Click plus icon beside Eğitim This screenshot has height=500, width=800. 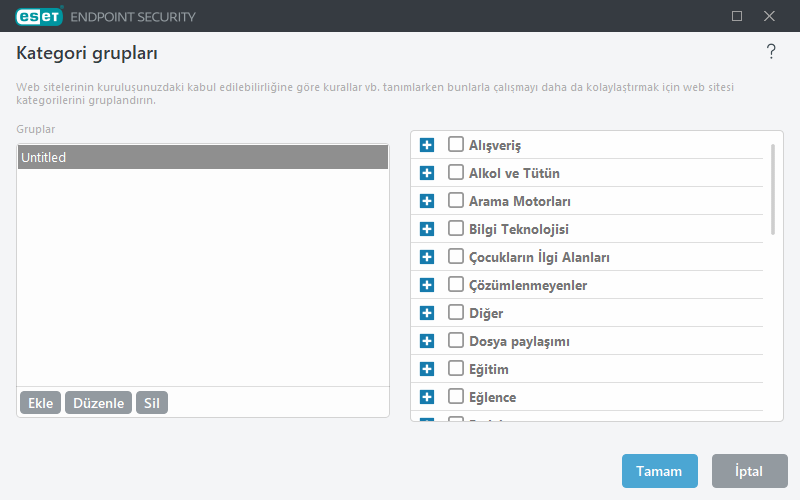point(427,369)
